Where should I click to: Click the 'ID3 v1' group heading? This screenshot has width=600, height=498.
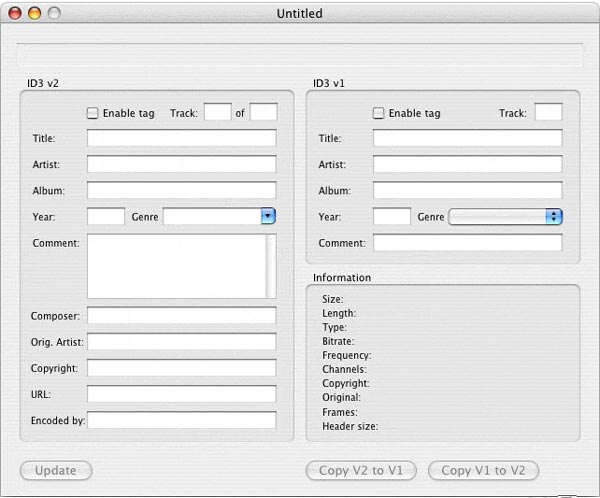coord(329,83)
